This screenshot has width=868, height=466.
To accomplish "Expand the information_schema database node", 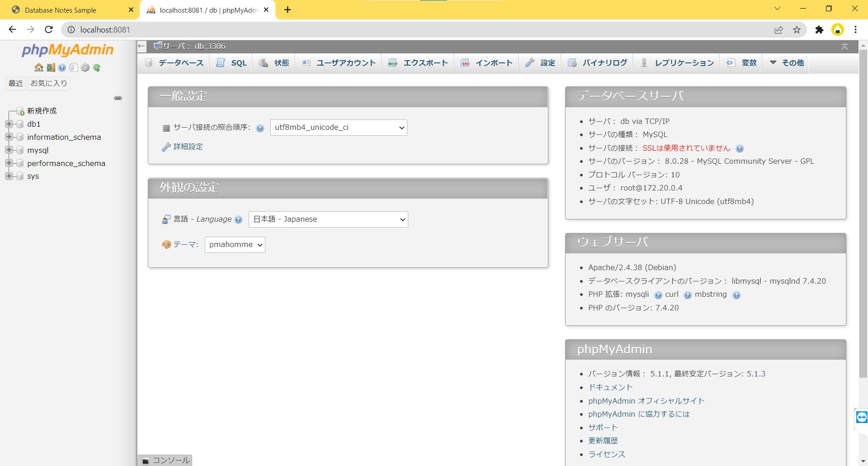I will click(x=9, y=137).
